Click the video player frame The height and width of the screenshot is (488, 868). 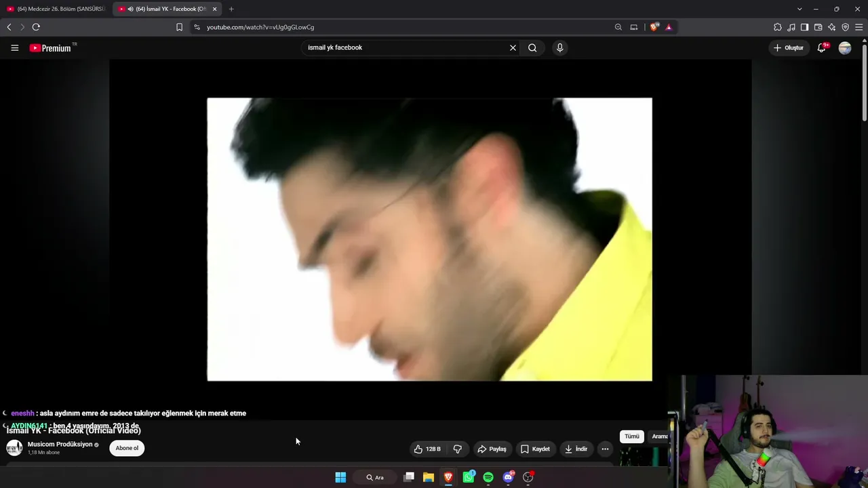point(430,239)
